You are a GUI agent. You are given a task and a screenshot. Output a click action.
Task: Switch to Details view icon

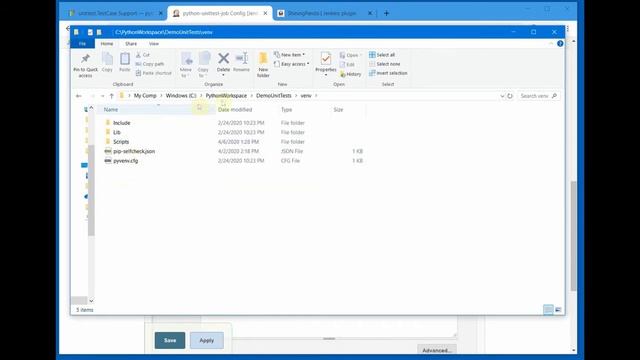pyautogui.click(x=548, y=310)
